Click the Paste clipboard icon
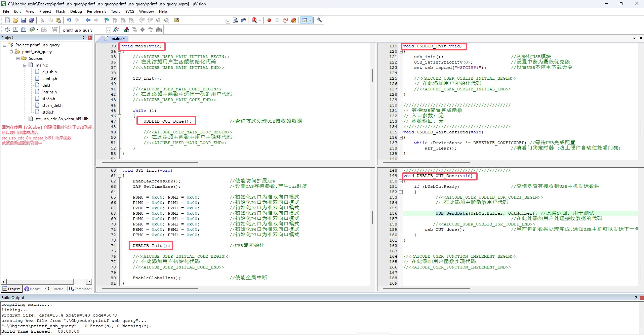644x335 pixels. (58, 20)
